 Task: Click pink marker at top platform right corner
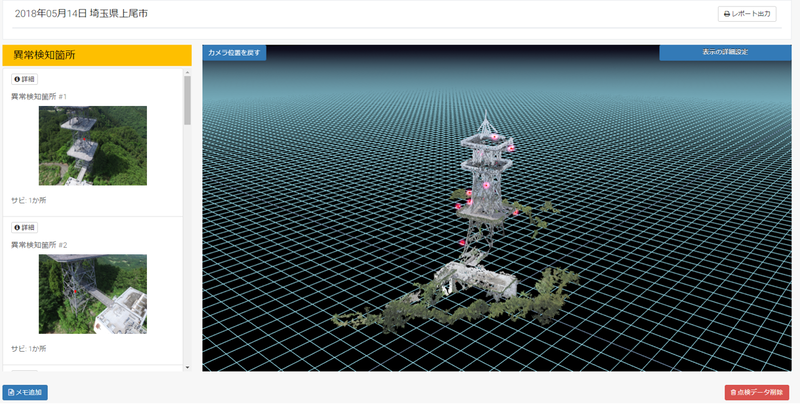pos(510,148)
